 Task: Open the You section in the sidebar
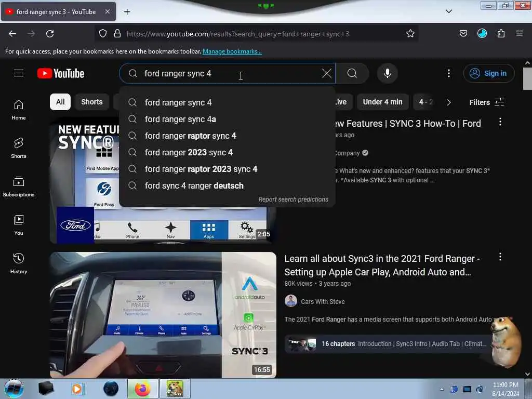19,225
